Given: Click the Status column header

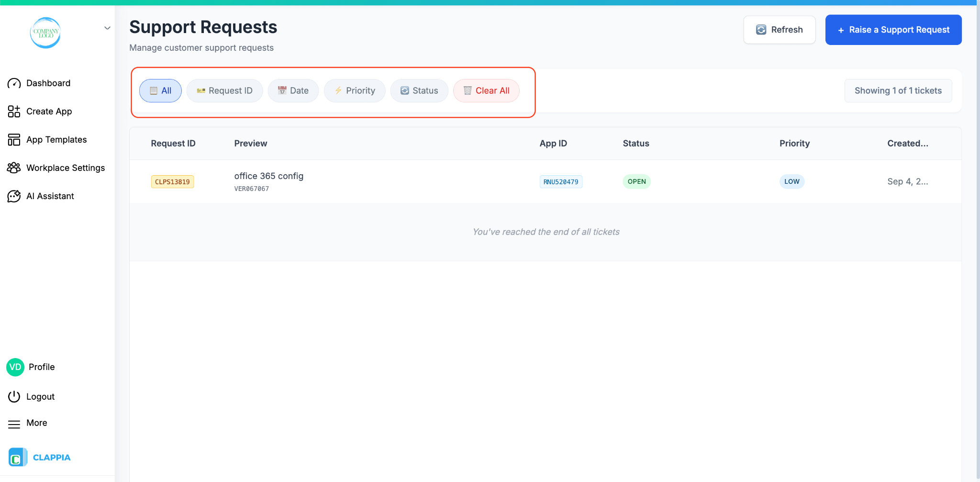Looking at the screenshot, I should [x=636, y=144].
